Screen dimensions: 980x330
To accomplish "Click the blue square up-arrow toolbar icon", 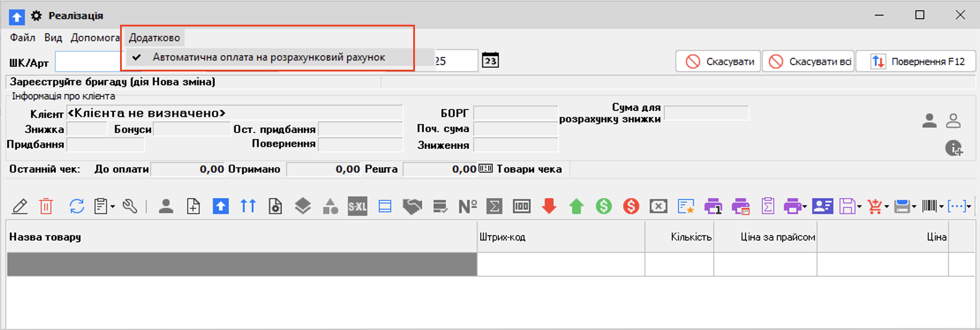I will (x=221, y=206).
